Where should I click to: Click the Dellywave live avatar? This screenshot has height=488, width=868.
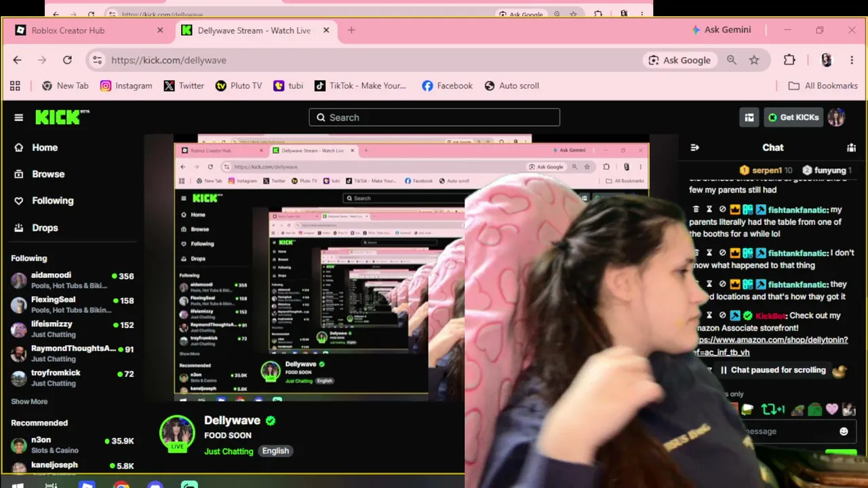[x=177, y=432]
